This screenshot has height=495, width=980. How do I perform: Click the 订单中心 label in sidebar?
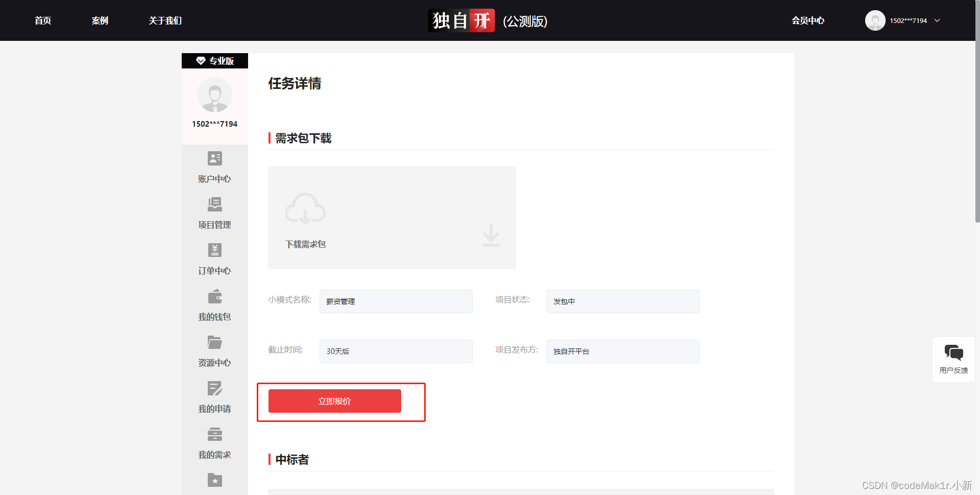(215, 271)
